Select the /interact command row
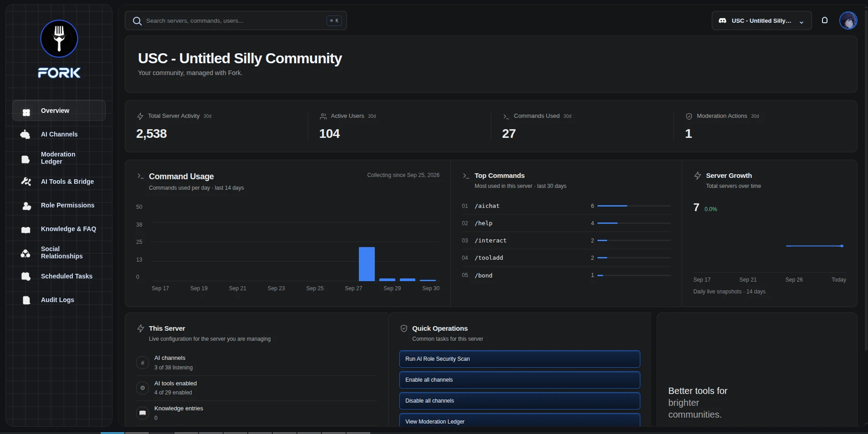 (566, 241)
